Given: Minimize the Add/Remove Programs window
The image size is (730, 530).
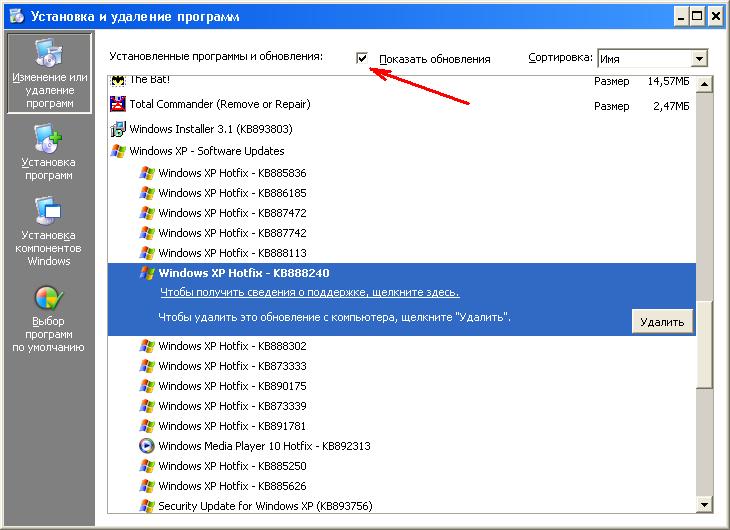Looking at the screenshot, I should (681, 17).
